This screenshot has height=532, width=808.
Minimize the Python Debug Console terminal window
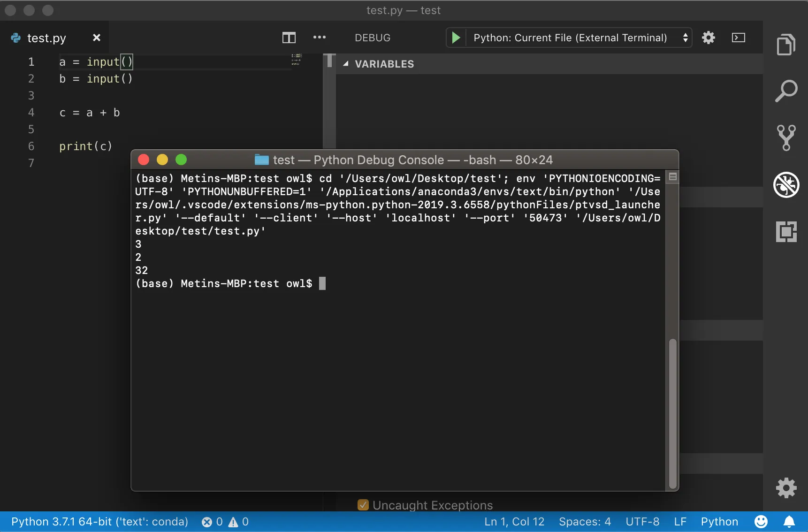[162, 160]
